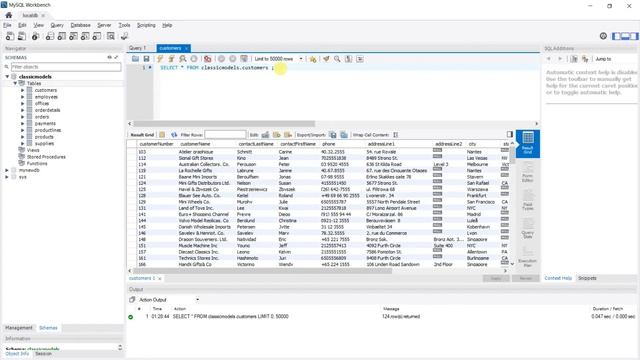
Task: Open a SQL script file icon in the query toolbar
Action: click(135, 59)
